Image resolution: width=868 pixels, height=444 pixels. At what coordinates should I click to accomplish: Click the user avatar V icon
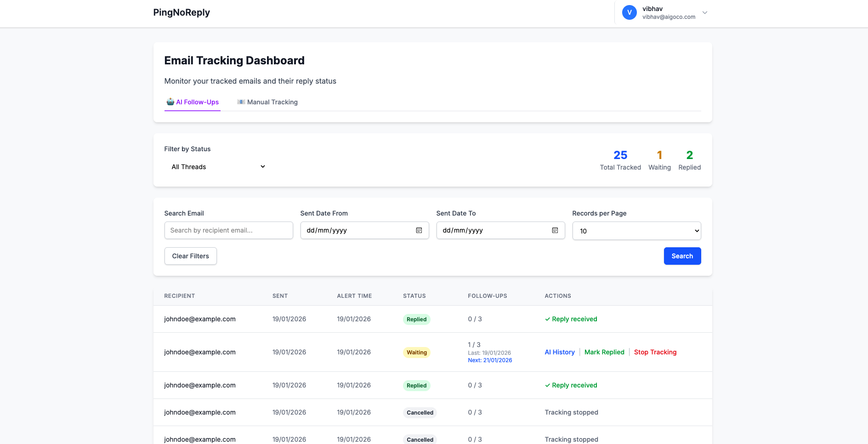629,12
